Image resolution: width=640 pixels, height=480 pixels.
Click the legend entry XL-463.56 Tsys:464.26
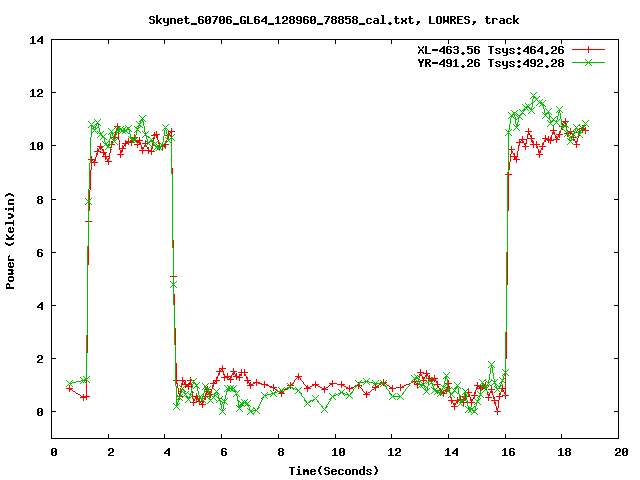tap(491, 50)
